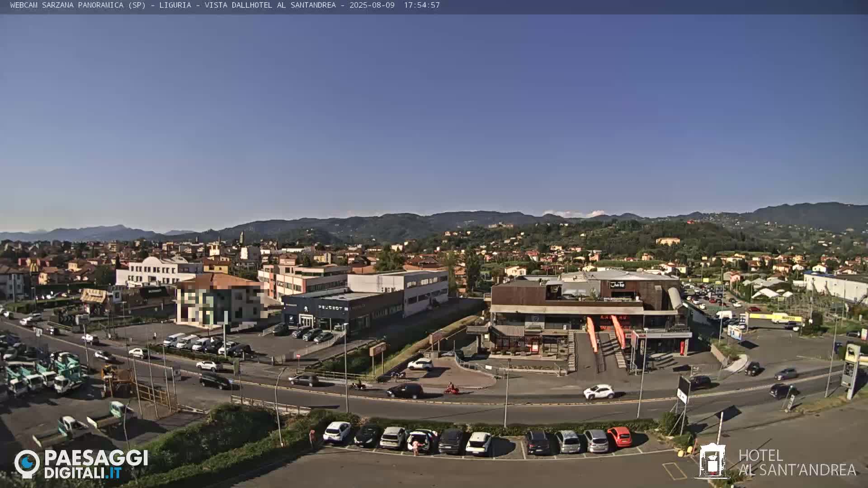Select the webcam title text 'WEBCAM SARZANA PANORAMICA (SP)'
This screenshot has width=868, height=488.
click(x=78, y=5)
